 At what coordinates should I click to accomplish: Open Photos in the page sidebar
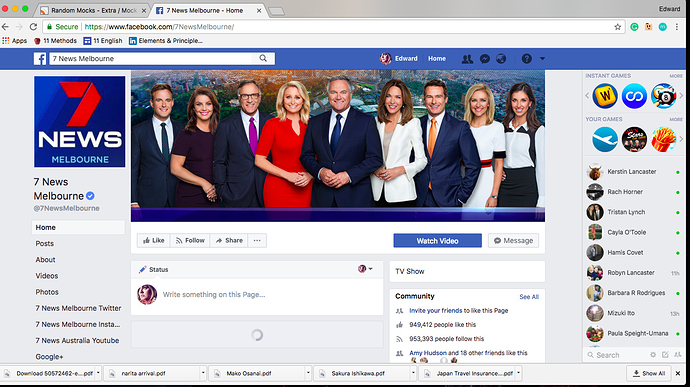[x=47, y=292]
